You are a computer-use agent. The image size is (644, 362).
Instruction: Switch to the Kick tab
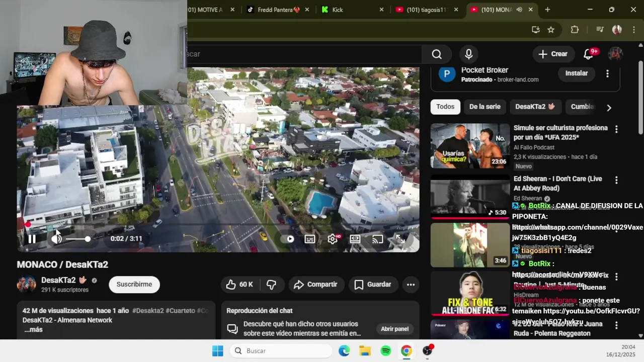[352, 10]
